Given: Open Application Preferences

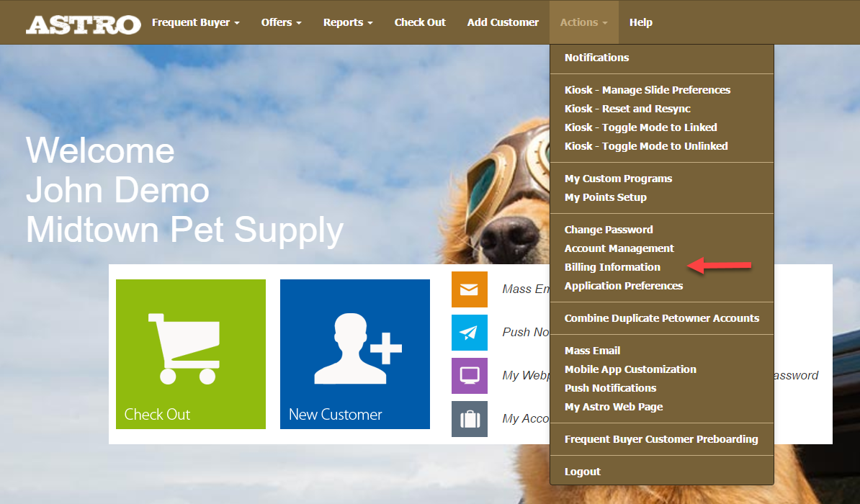Looking at the screenshot, I should coord(624,285).
